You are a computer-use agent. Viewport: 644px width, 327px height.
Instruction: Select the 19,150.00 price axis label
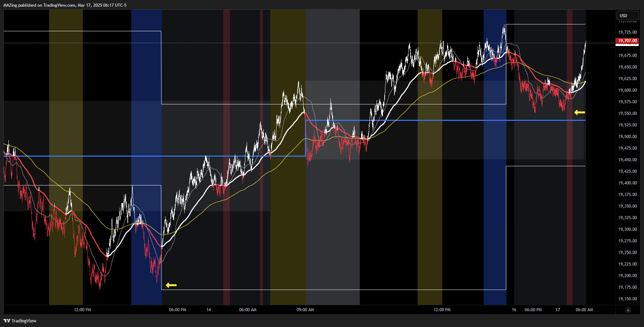click(x=628, y=299)
